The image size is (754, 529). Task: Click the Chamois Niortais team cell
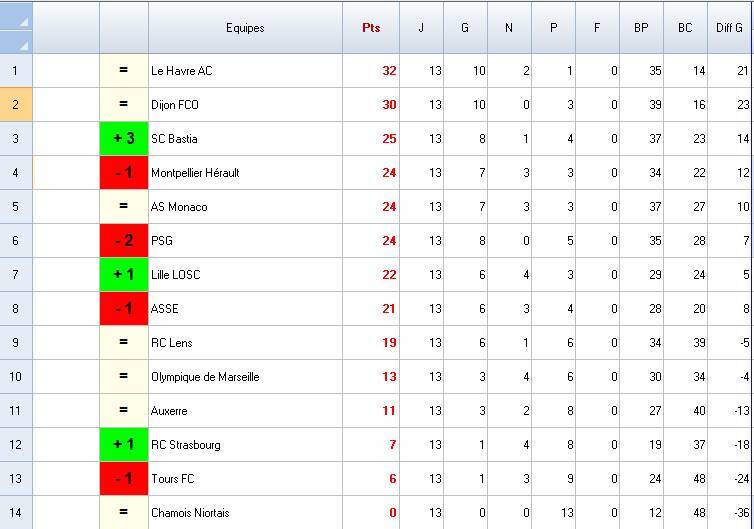245,513
